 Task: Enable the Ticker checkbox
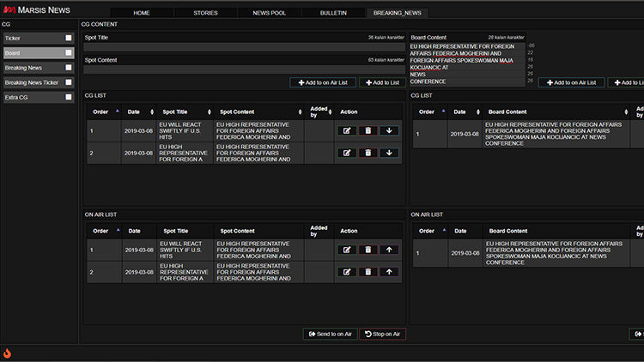coord(68,39)
